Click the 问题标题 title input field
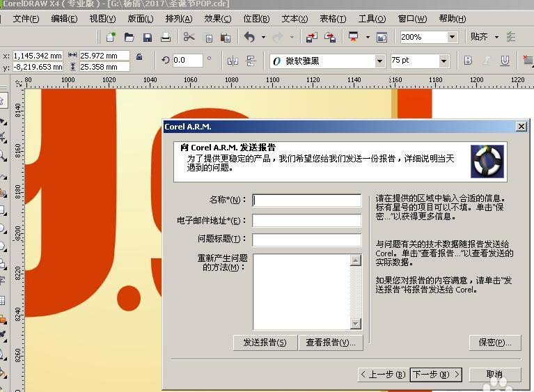The height and width of the screenshot is (392, 534). tap(307, 240)
